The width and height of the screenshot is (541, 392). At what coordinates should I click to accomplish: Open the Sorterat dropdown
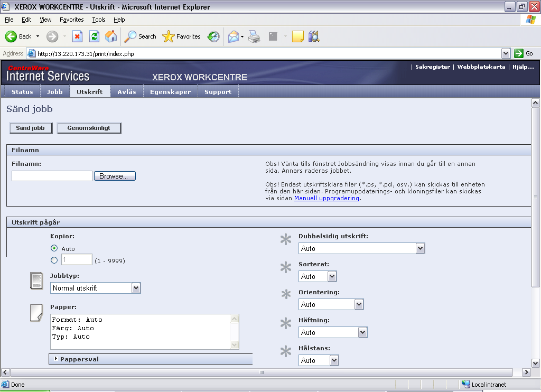tap(318, 276)
